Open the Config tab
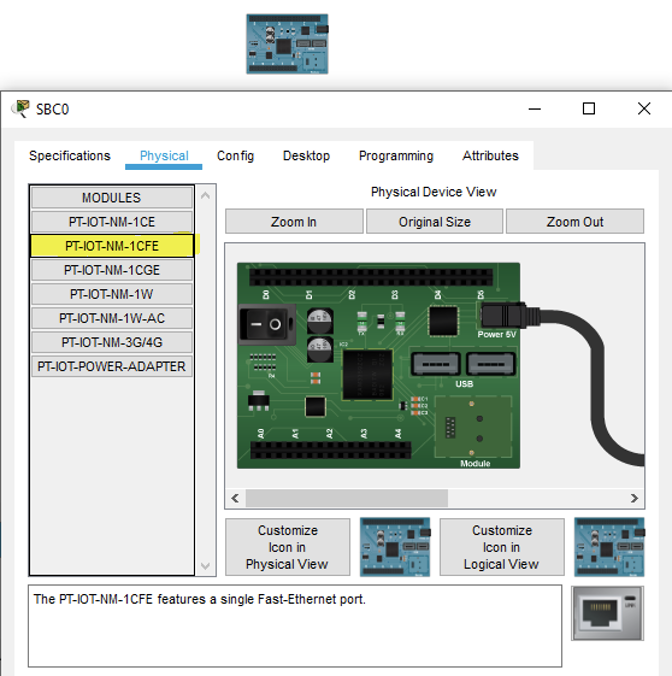This screenshot has height=676, width=672. click(x=235, y=156)
